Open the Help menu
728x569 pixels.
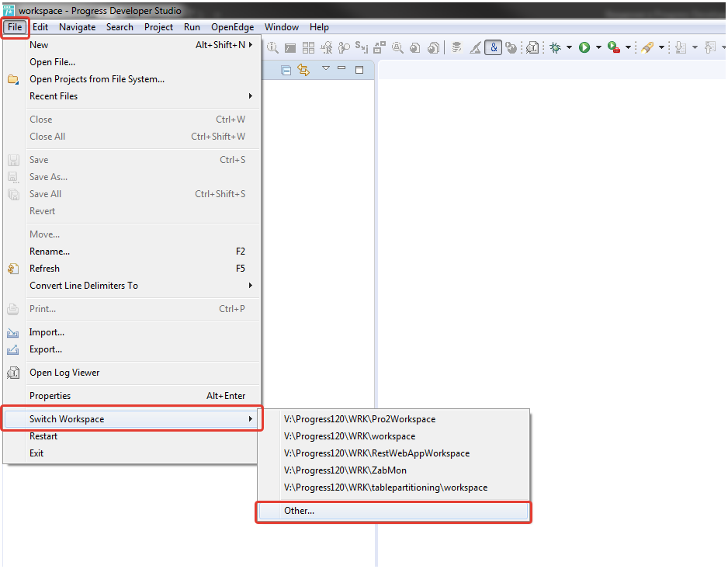[320, 27]
